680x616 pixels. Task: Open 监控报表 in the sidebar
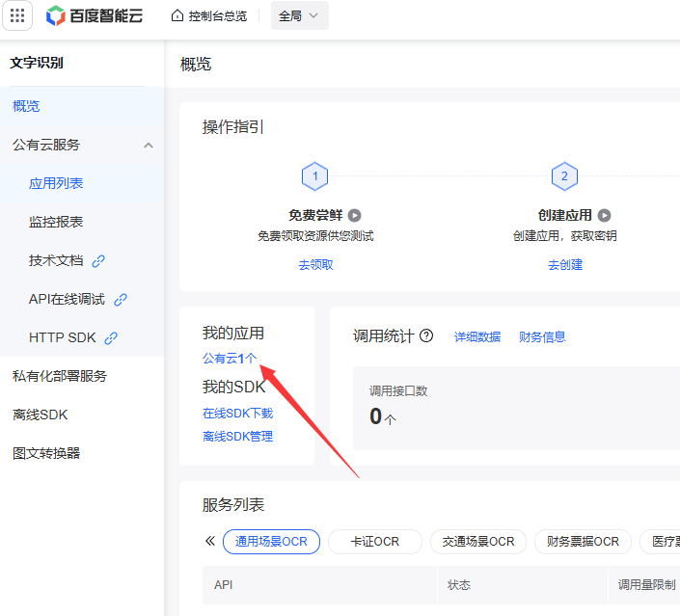56,222
